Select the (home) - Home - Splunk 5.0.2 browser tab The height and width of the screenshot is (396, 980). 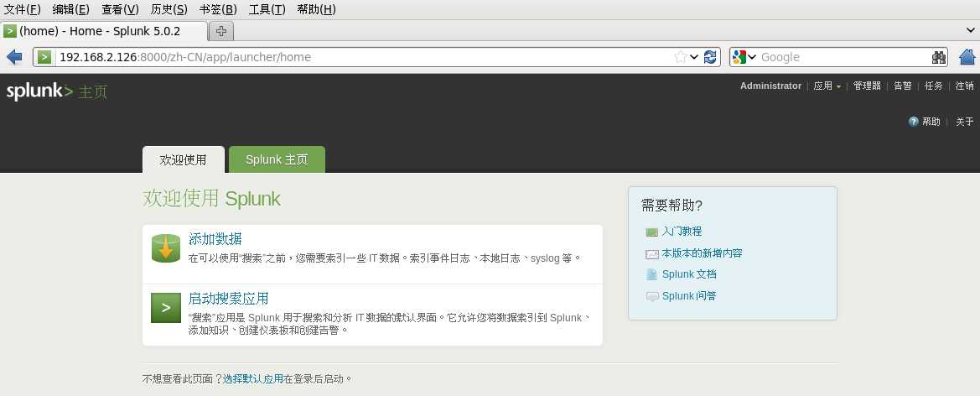point(104,31)
